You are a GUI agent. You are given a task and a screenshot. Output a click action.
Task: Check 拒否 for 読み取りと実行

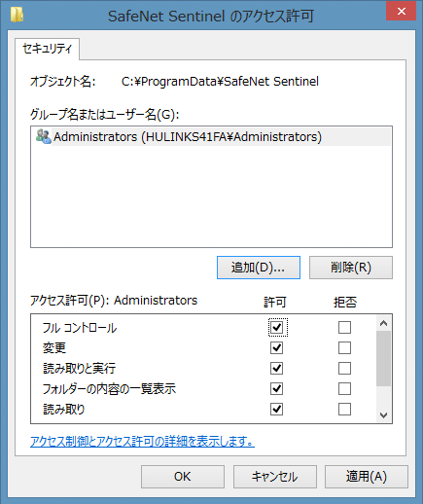[344, 369]
